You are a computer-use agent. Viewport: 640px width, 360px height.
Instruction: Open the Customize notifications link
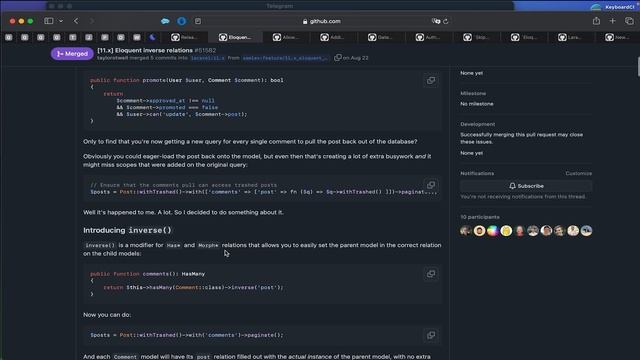point(578,173)
